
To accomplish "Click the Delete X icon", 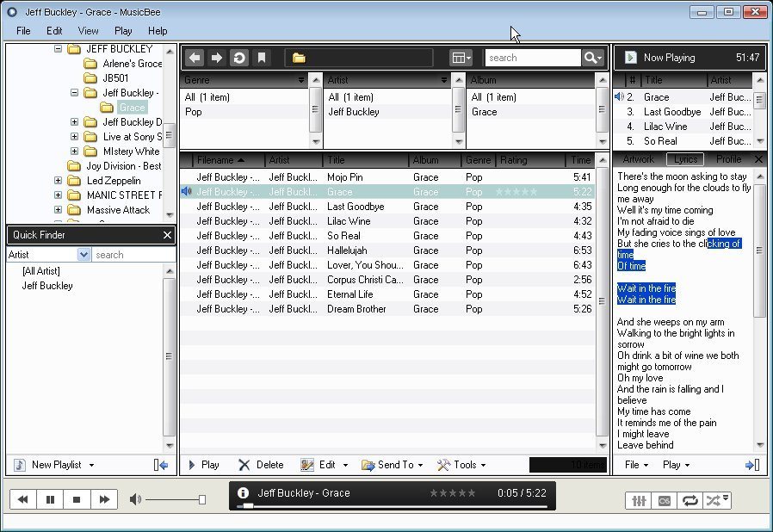I will pos(244,465).
